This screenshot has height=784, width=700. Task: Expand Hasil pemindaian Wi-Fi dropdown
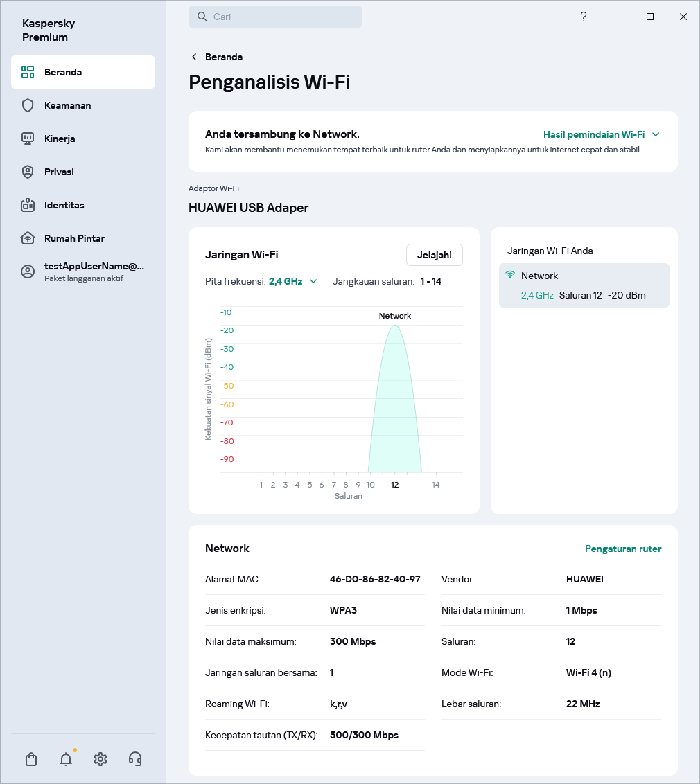[601, 134]
